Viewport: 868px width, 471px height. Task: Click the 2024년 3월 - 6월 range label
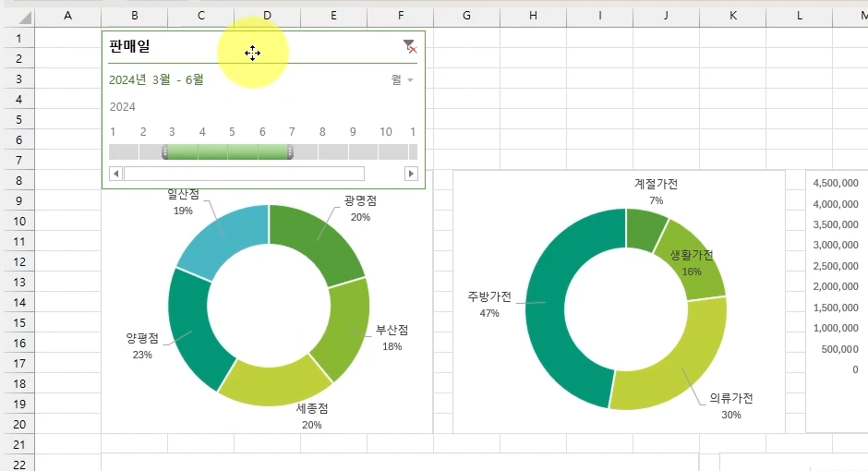[x=156, y=79]
